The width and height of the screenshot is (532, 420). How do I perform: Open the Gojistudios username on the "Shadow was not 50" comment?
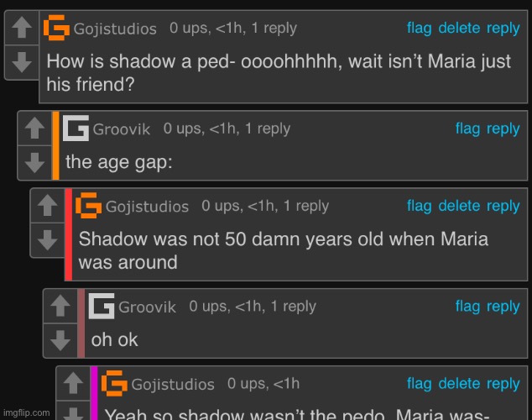[147, 207]
